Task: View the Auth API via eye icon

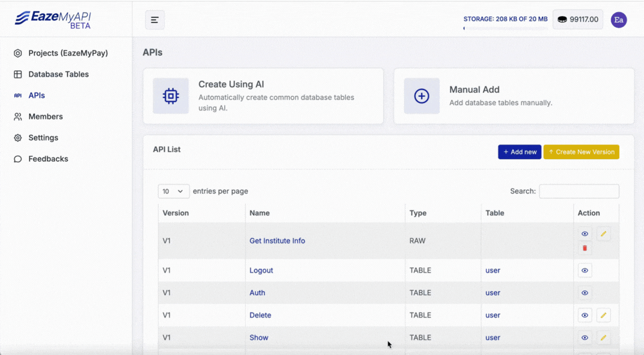Action: point(585,293)
